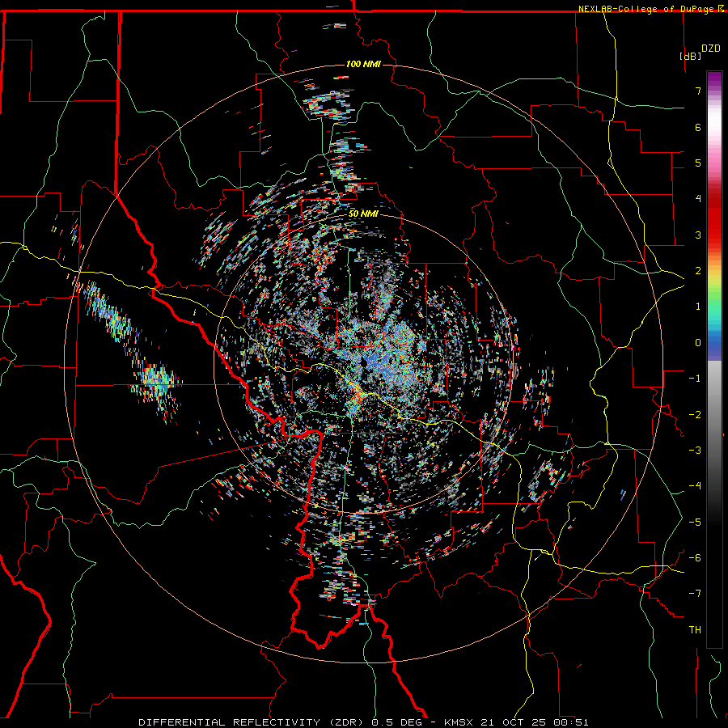728x728 pixels.
Task: Click the 100 NMI range ring label
Action: pyautogui.click(x=363, y=64)
